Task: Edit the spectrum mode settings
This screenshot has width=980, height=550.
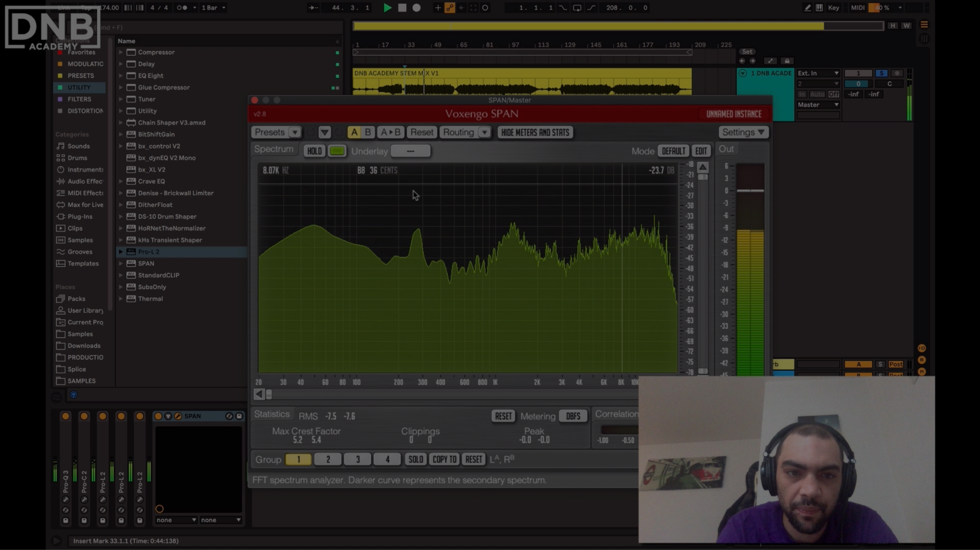Action: coord(701,151)
